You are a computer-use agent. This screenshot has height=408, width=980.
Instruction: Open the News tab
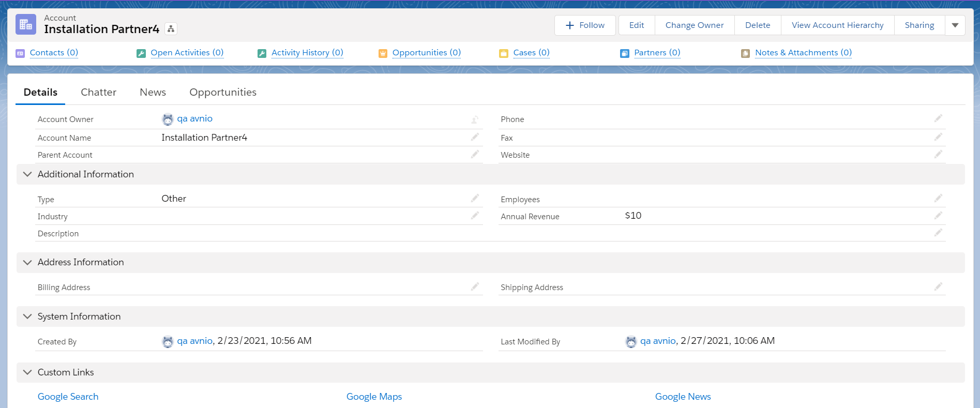tap(153, 92)
